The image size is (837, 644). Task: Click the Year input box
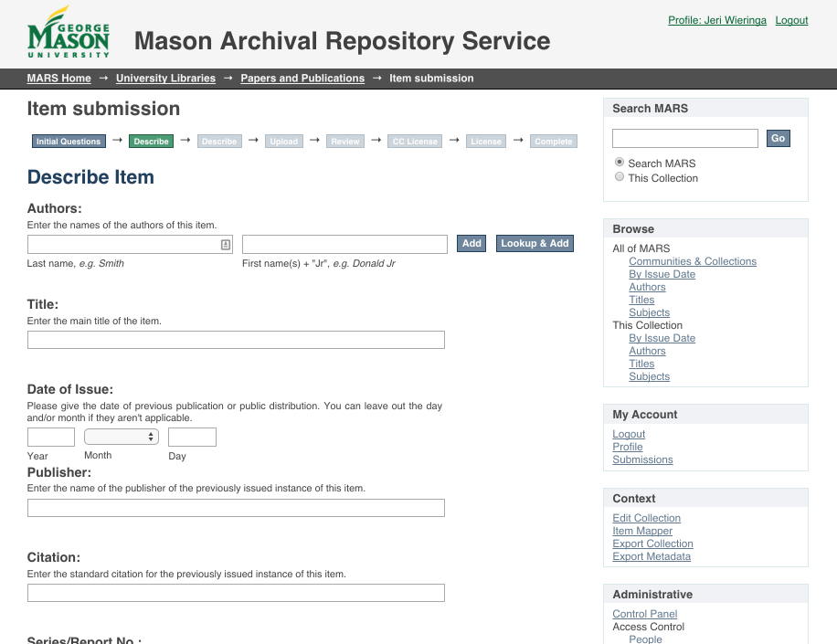pos(50,437)
